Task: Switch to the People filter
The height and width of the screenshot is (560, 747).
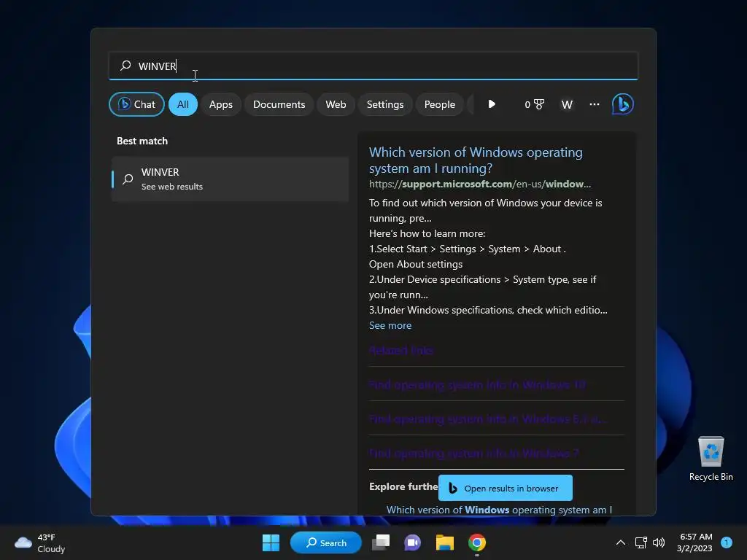Action: (440, 104)
